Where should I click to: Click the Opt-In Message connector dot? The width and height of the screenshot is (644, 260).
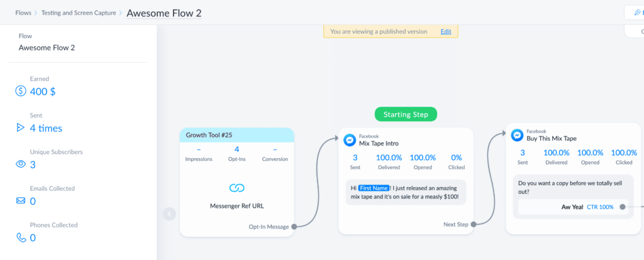[294, 227]
